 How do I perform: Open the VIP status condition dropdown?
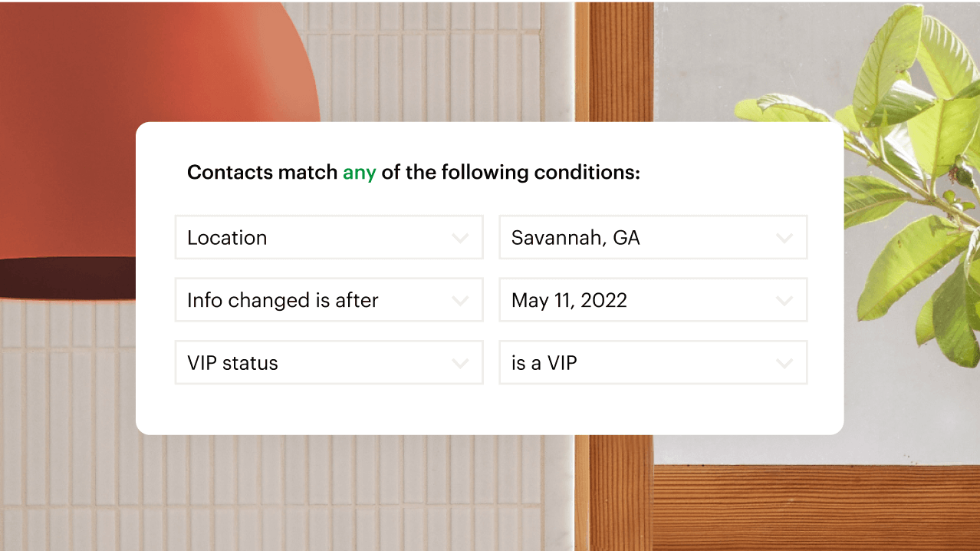(x=328, y=363)
